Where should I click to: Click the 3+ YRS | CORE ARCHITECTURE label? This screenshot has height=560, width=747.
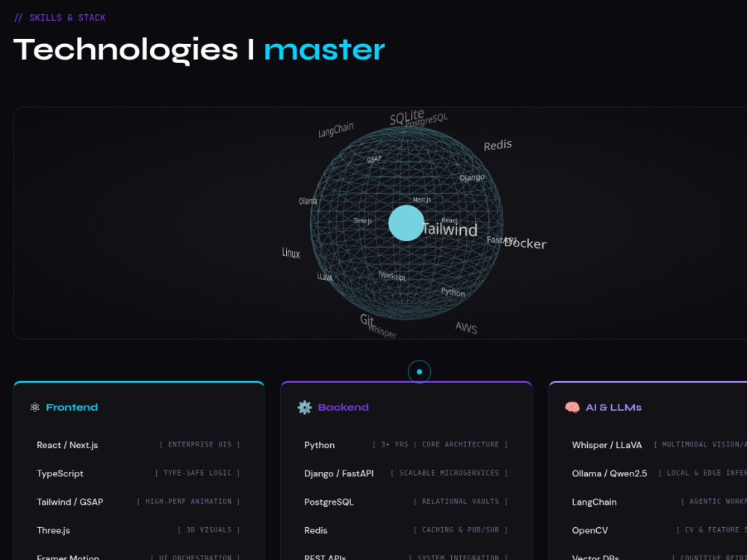[x=440, y=444]
